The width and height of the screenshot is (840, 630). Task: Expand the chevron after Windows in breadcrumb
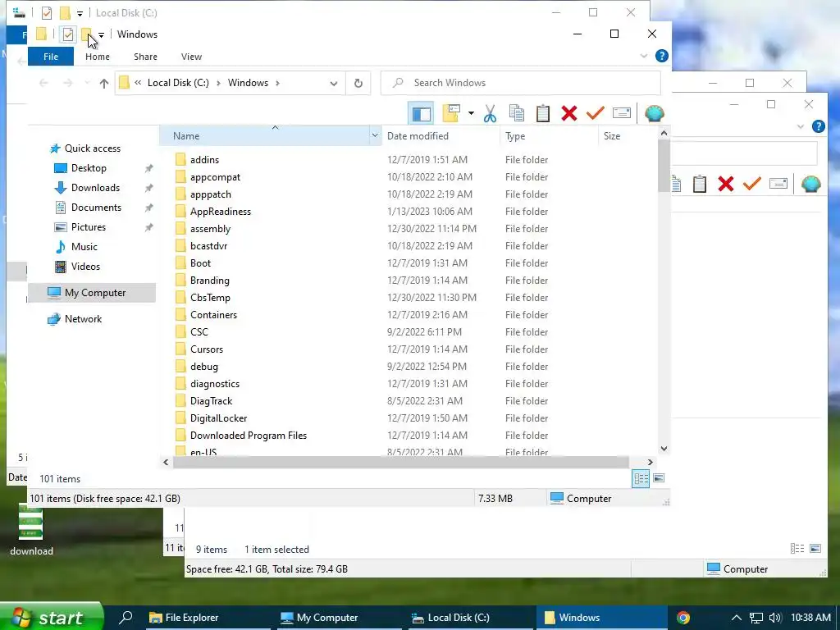pos(277,83)
